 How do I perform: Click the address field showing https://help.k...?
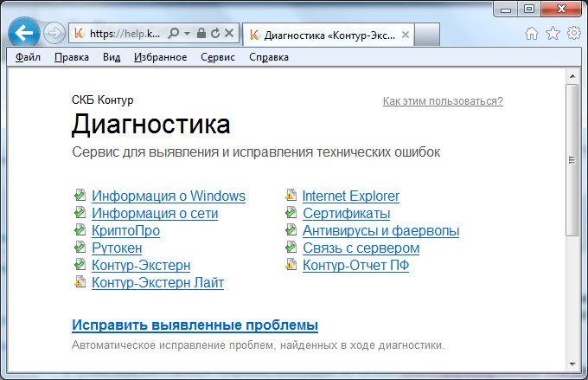click(x=125, y=34)
